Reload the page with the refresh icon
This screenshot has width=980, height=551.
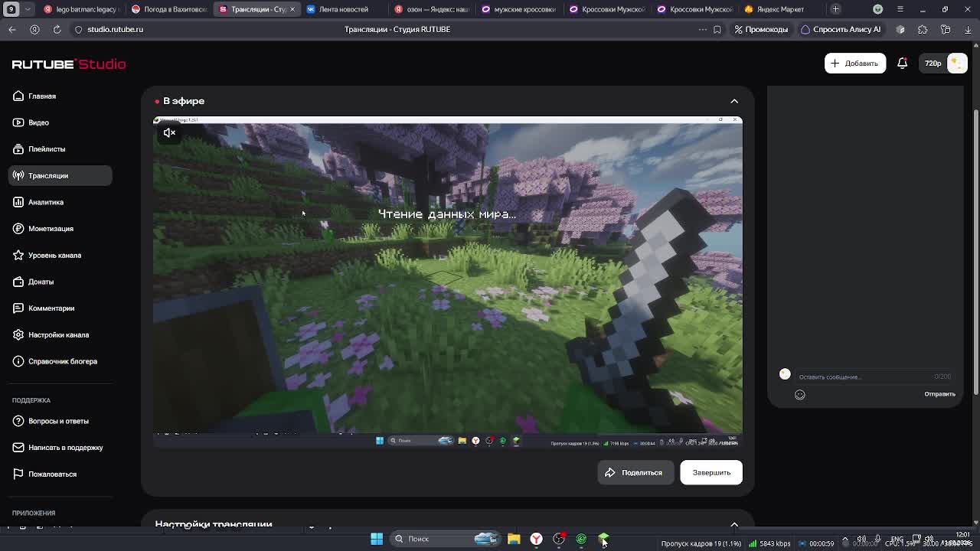point(57,29)
